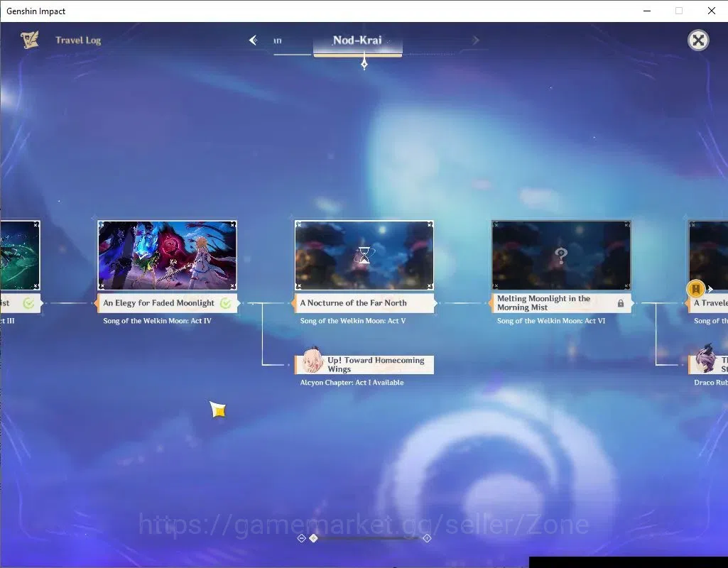
Task: Click the right end button of timeline slider
Action: coord(427,538)
